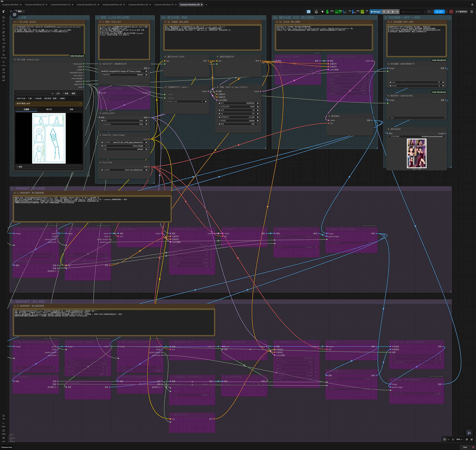Click the Edit button in storyboard node
This screenshot has width=476, height=450.
pos(74,93)
